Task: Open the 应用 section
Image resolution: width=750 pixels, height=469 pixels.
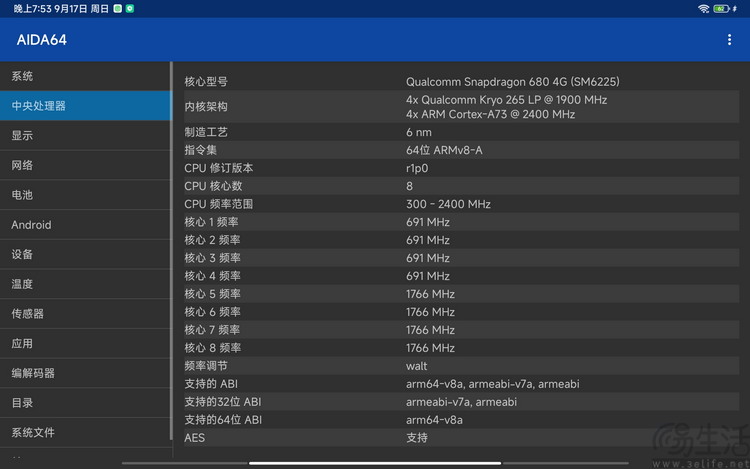Action: 86,343
